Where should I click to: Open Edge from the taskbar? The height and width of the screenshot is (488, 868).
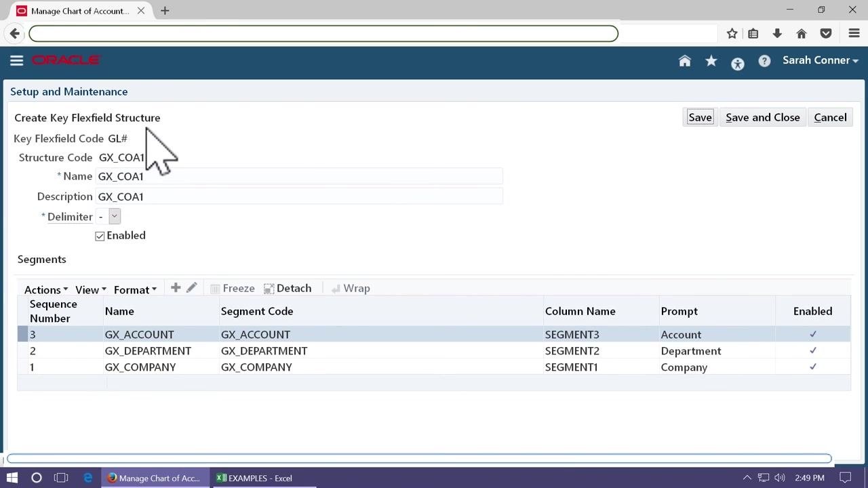click(x=88, y=478)
